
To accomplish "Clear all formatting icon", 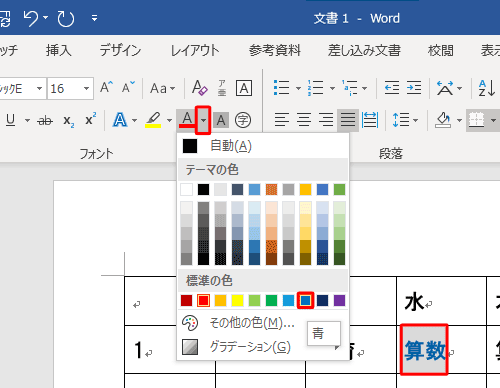I will 200,88.
